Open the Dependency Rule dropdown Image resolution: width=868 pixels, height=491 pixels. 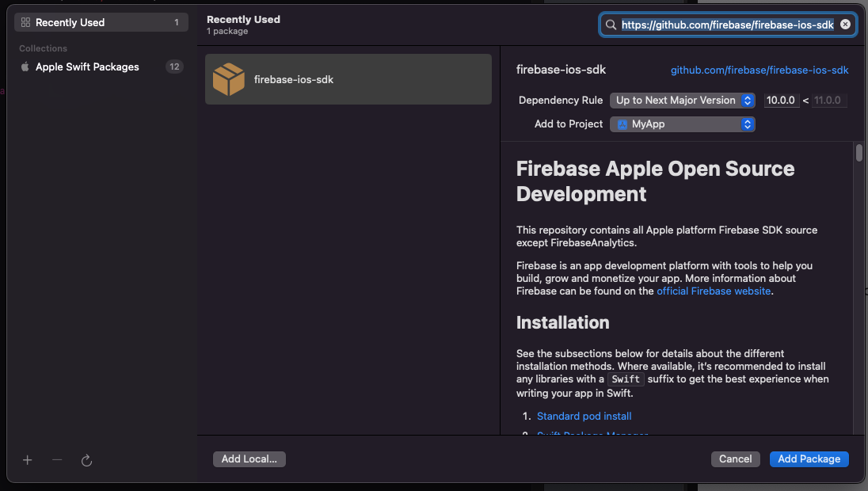pos(682,101)
